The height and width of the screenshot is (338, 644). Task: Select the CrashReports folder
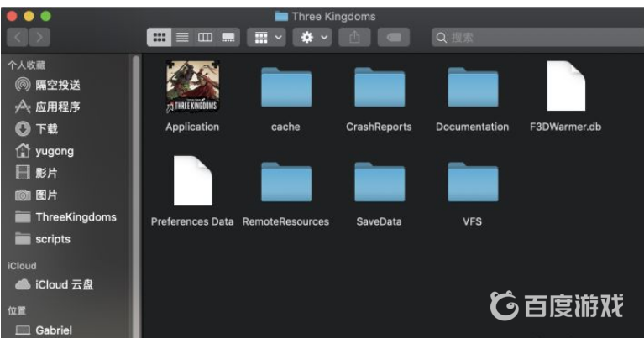click(x=379, y=87)
